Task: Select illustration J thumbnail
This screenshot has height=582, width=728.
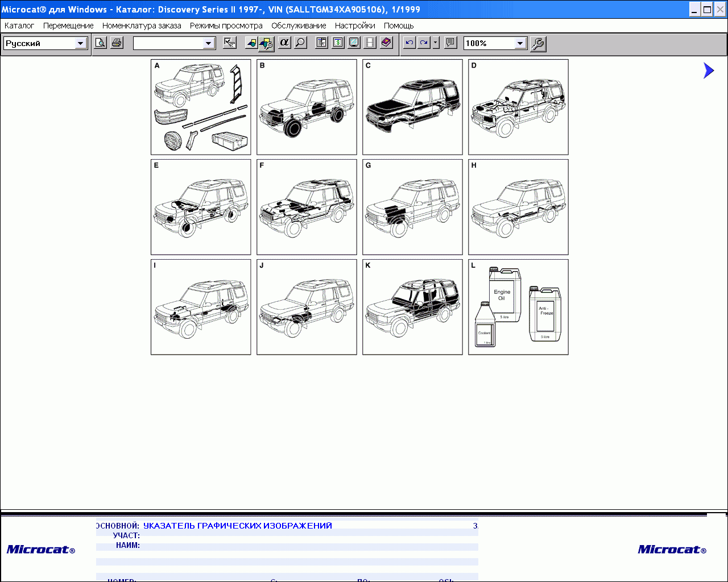Action: pyautogui.click(x=307, y=307)
